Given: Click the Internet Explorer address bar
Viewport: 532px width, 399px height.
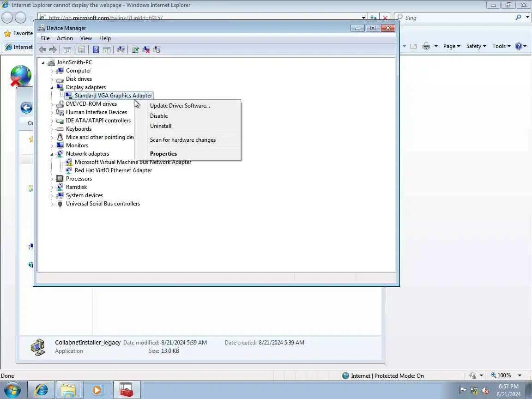Looking at the screenshot, I should [204, 18].
